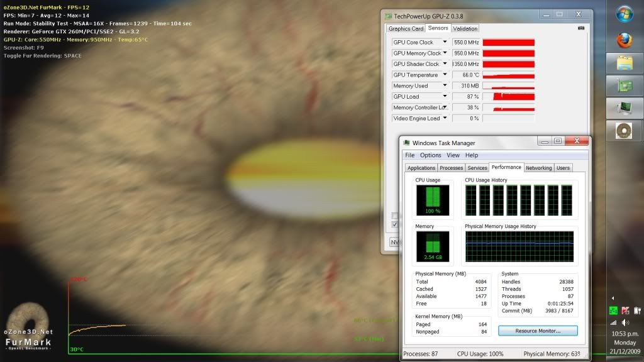
Task: Click the Up Time value 0:01:25:54
Action: 560,304
